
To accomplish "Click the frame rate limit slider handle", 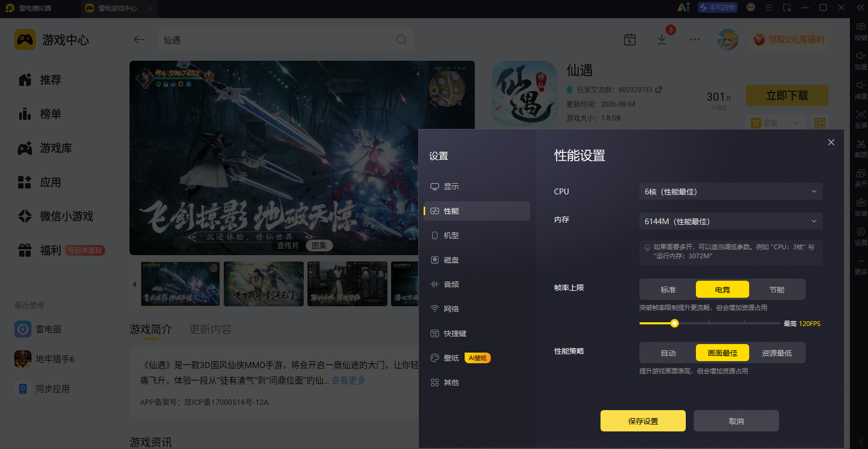I will 675,323.
